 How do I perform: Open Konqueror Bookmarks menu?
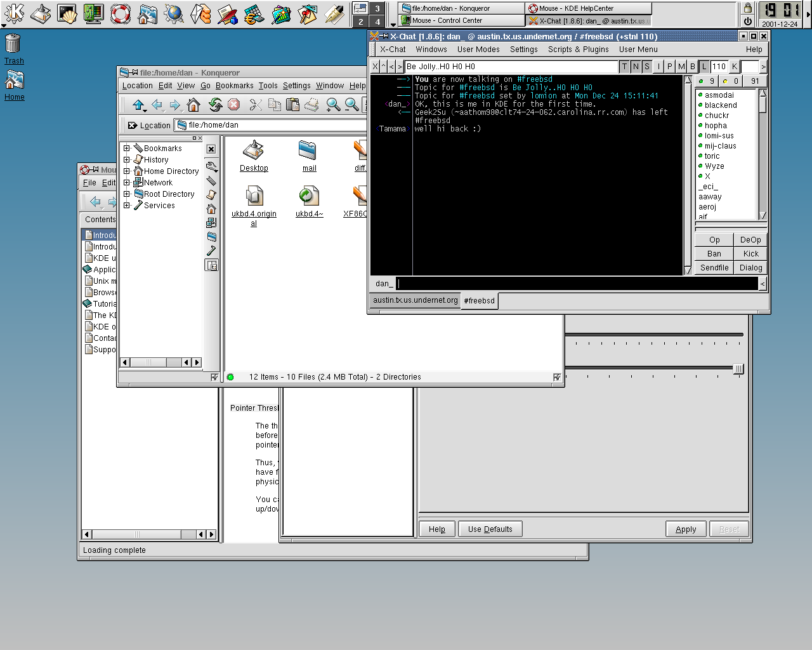click(234, 86)
